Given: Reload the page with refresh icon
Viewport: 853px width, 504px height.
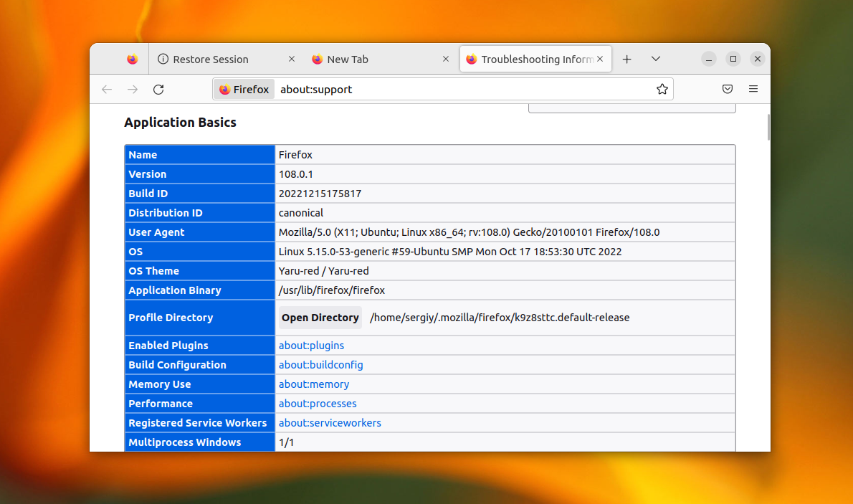Looking at the screenshot, I should click(159, 90).
